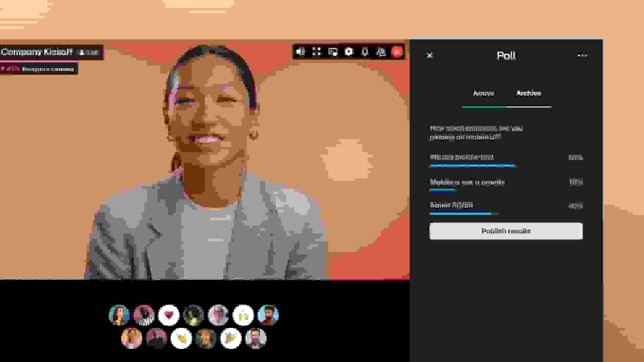
Task: Click the Company Kickoff title label
Action: pyautogui.click(x=37, y=52)
